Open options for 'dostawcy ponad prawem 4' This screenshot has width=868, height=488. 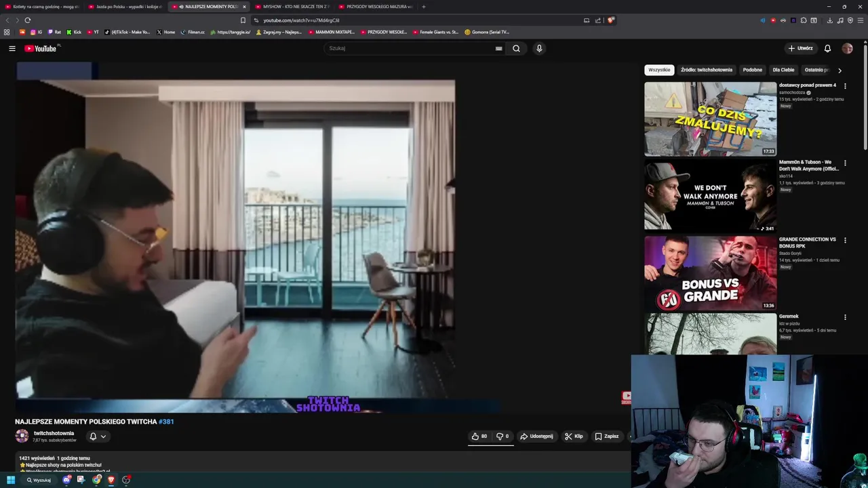[845, 86]
